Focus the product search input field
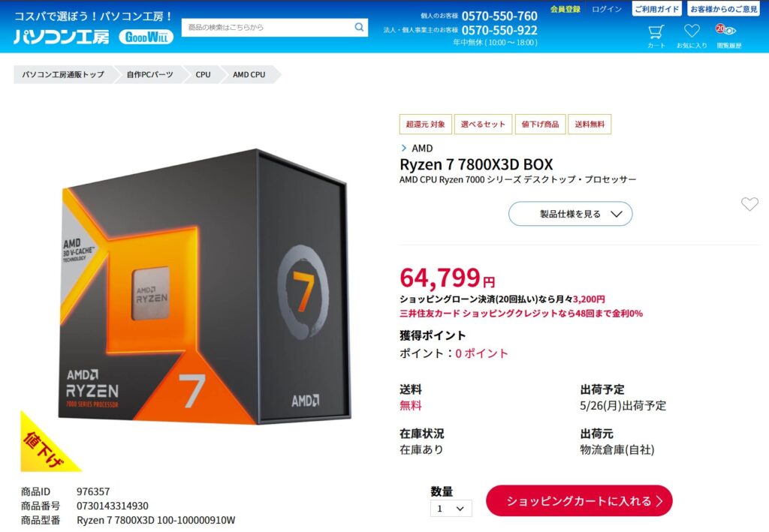 pos(267,28)
